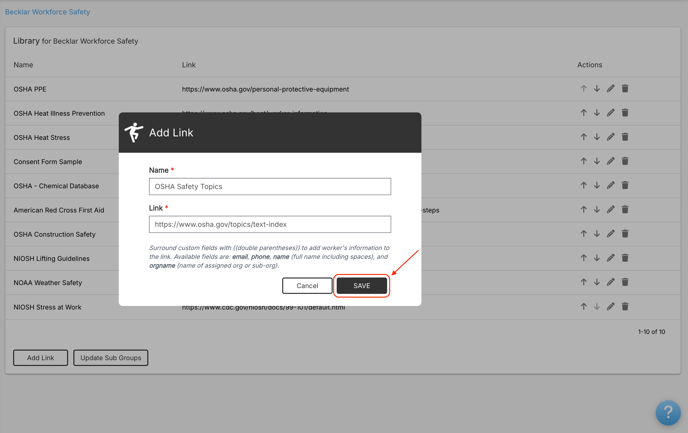Click the Add Link button
The image size is (688, 433).
40,358
